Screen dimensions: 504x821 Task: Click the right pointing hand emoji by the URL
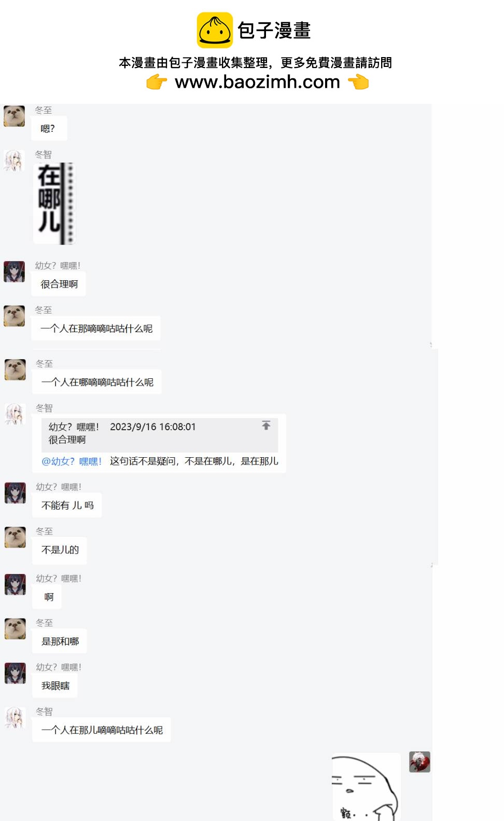pos(358,82)
